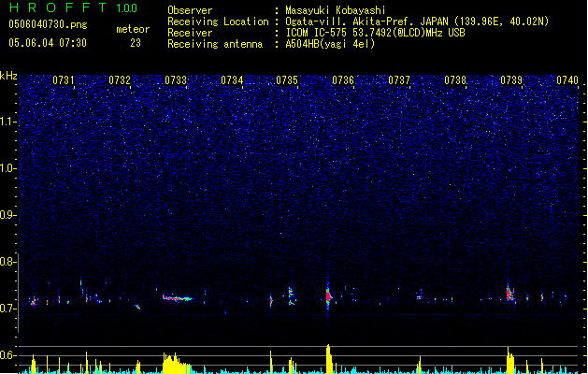Click the long meteor echo near 0733
The width and height of the screenshot is (588, 374).
(x=177, y=298)
